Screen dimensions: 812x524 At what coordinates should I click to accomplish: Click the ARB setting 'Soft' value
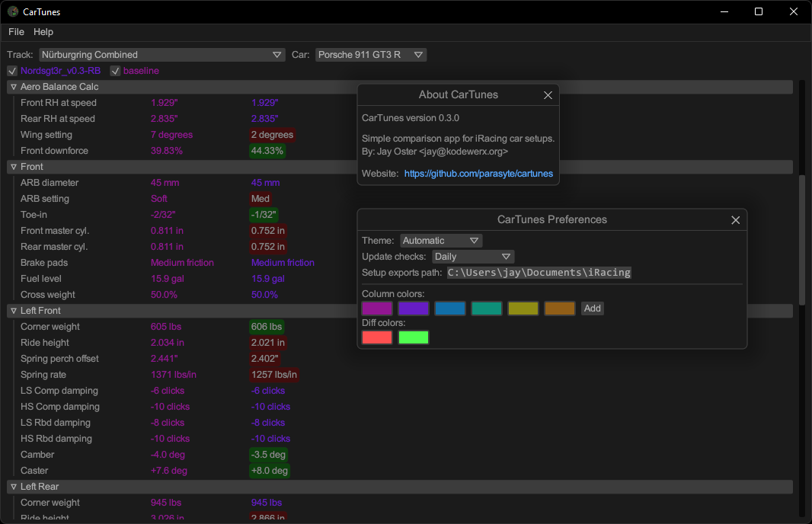pyautogui.click(x=159, y=199)
